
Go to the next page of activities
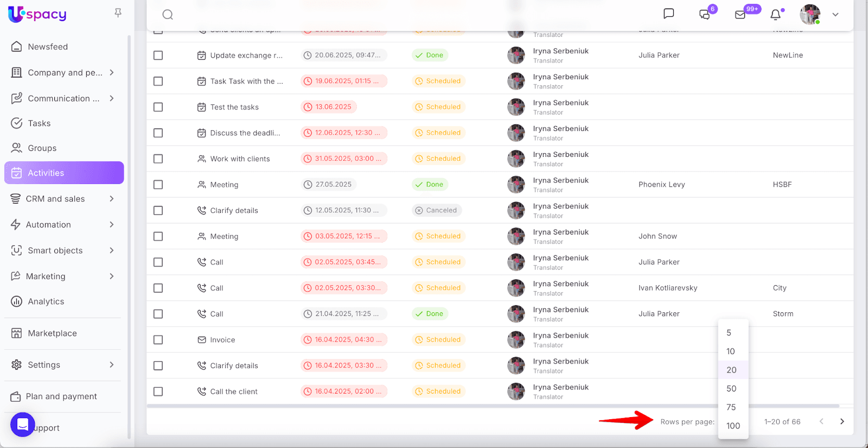click(x=842, y=421)
